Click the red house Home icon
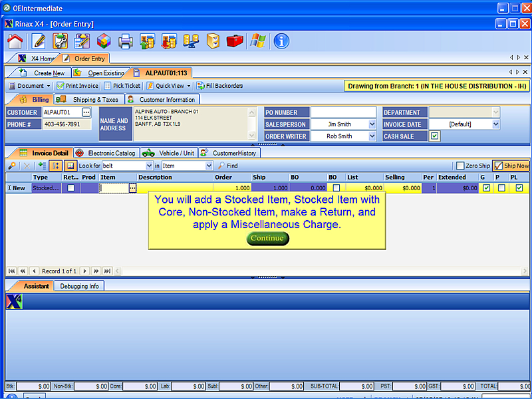Screen dimensions: 532x399 [15, 41]
